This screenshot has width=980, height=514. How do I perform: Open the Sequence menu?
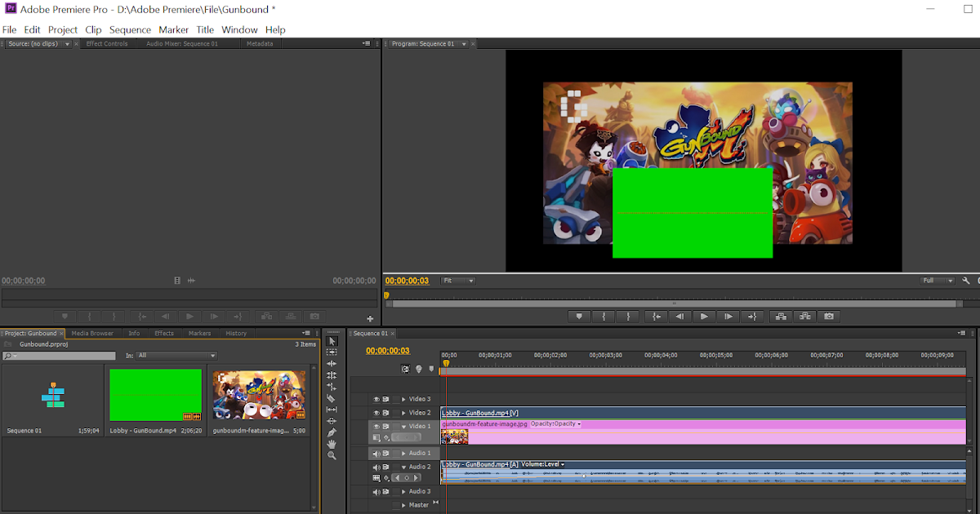[x=130, y=29]
